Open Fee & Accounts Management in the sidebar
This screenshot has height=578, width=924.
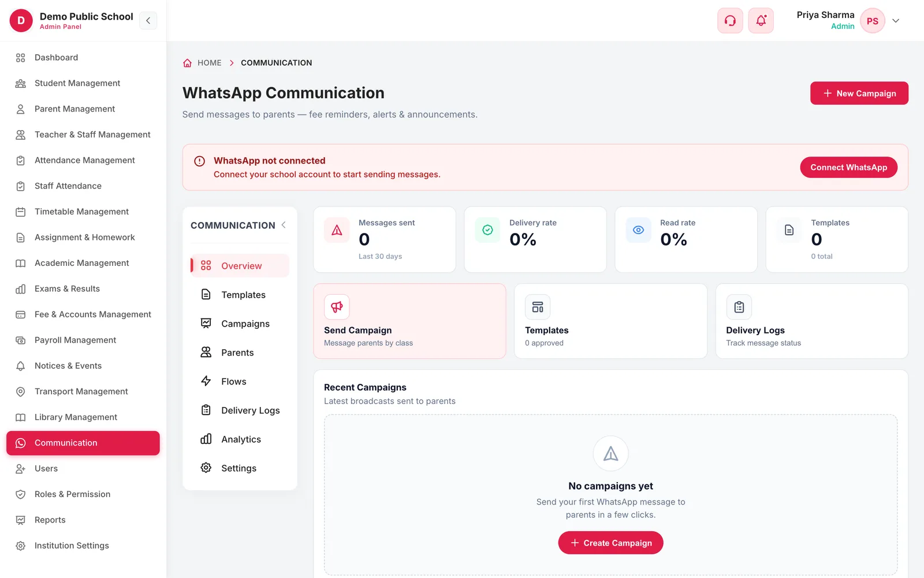(83, 314)
